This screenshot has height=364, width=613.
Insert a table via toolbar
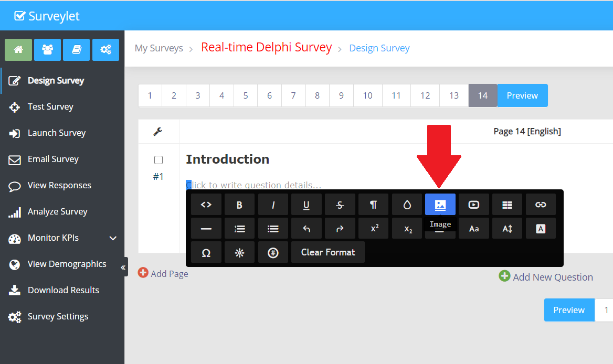(507, 205)
